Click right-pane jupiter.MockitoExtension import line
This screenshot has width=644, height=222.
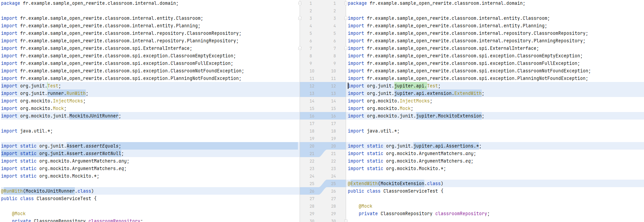(416, 116)
